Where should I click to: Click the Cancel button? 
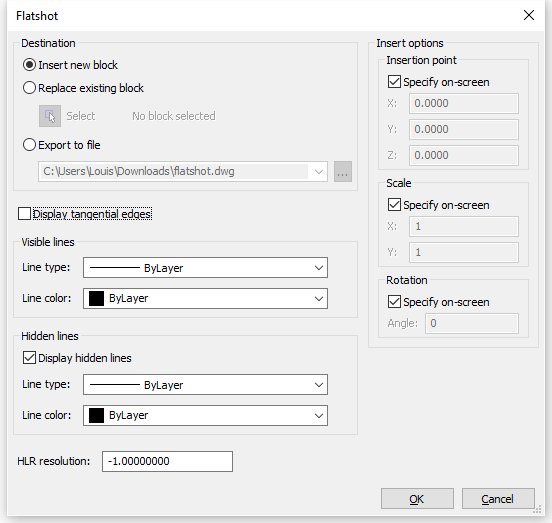tap(498, 499)
